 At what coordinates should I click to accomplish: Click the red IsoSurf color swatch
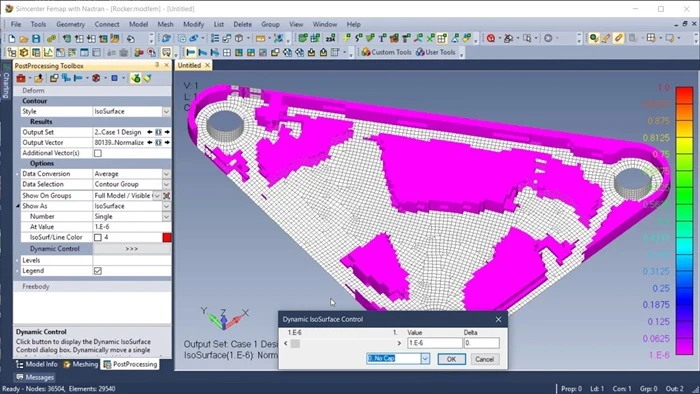167,237
